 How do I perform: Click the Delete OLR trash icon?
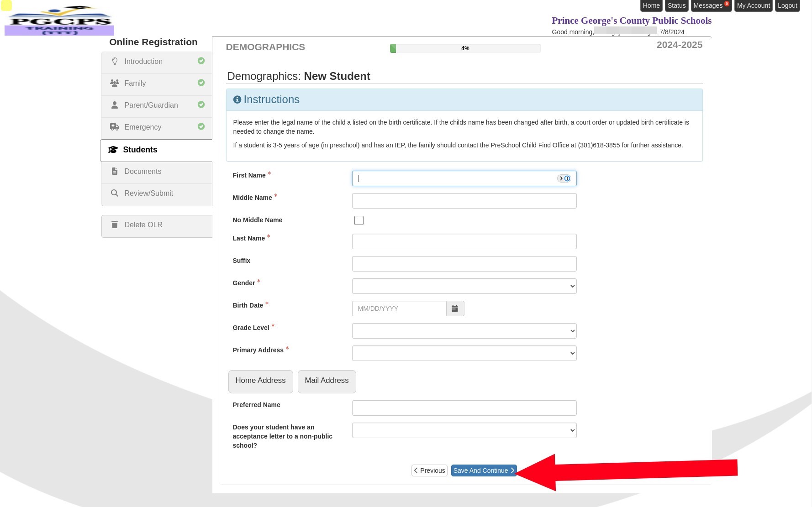114,225
